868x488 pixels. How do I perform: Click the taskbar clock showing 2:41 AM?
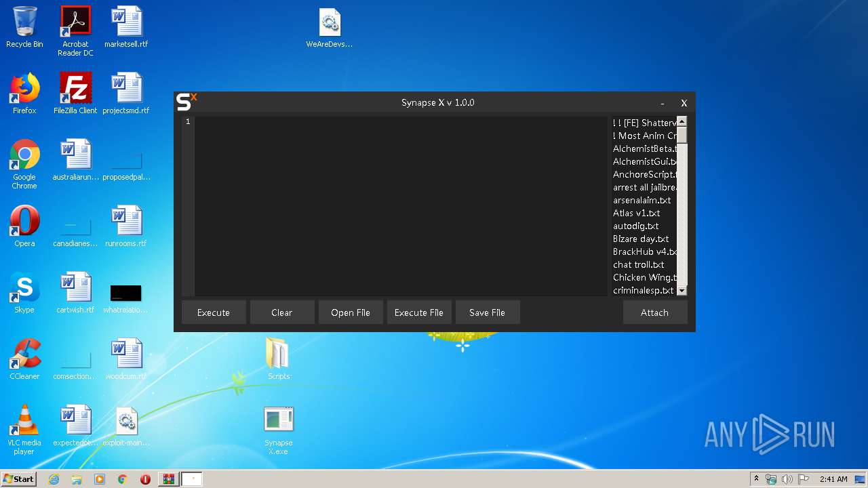(833, 479)
